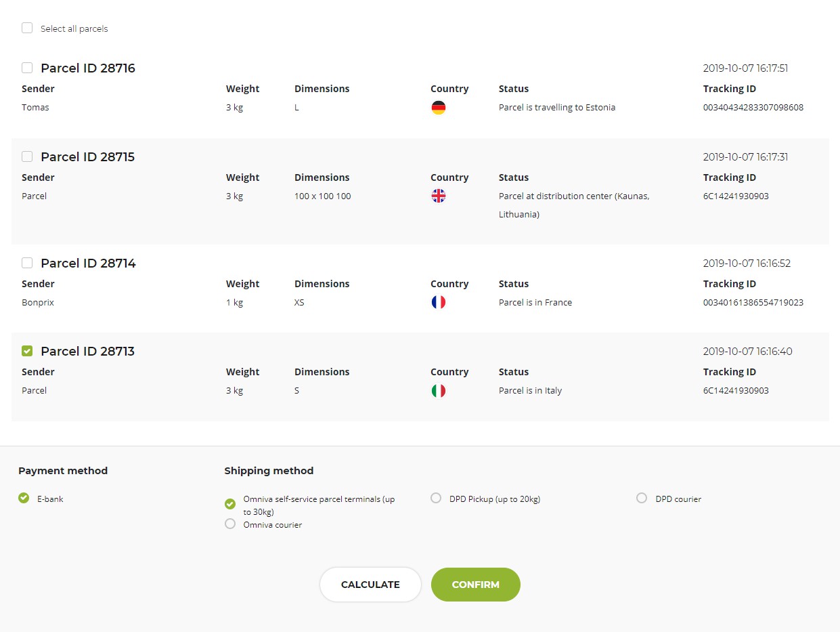The width and height of the screenshot is (840, 632).
Task: Select the Parcel ID 28715 checkbox
Action: [27, 156]
